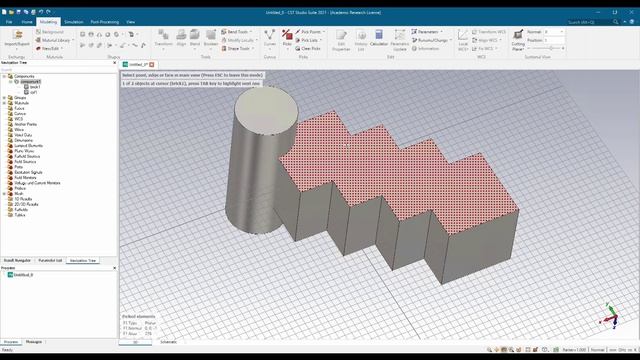Select the Align tool

(x=181, y=38)
